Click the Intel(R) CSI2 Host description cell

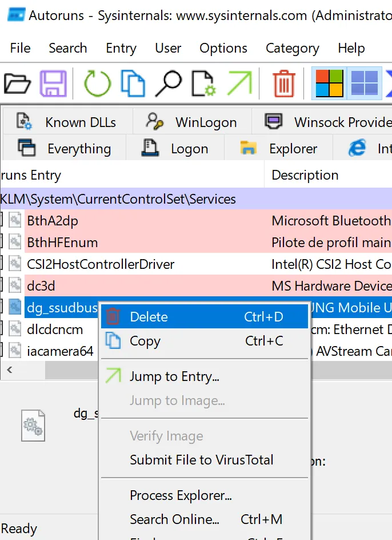point(331,264)
